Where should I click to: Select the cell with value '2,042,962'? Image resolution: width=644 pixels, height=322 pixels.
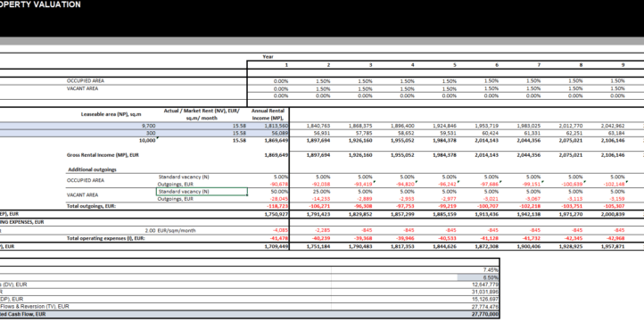[613, 126]
